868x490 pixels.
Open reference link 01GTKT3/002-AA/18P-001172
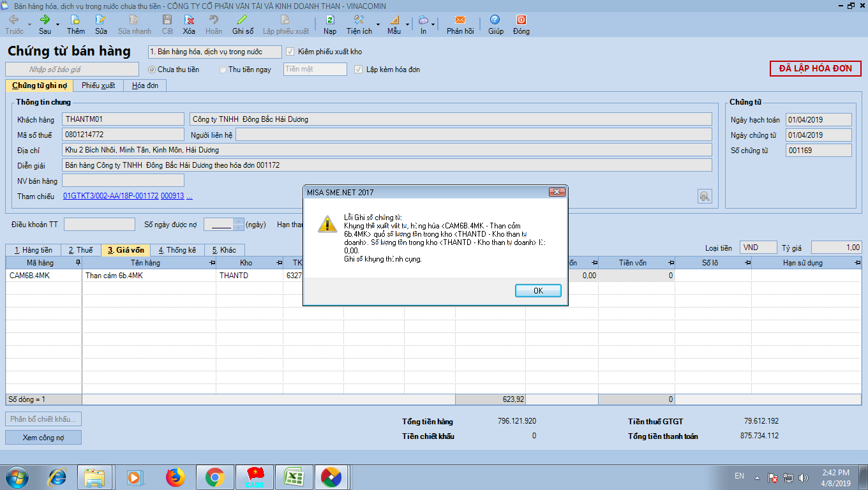111,197
